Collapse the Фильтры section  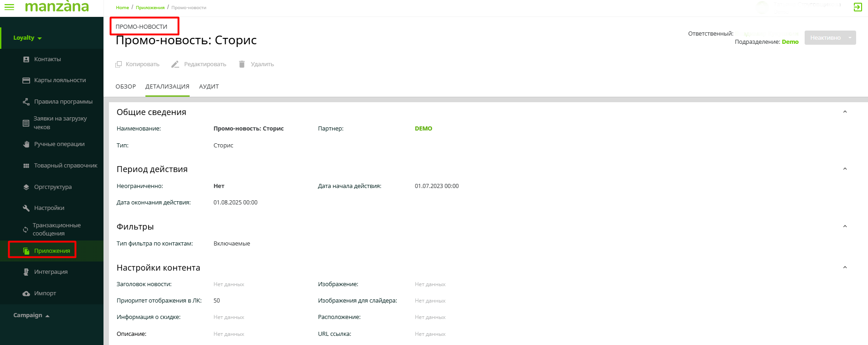[x=845, y=226]
